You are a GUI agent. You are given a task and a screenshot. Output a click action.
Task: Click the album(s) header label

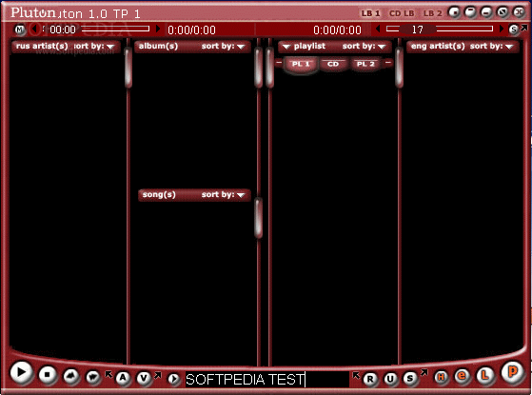158,46
